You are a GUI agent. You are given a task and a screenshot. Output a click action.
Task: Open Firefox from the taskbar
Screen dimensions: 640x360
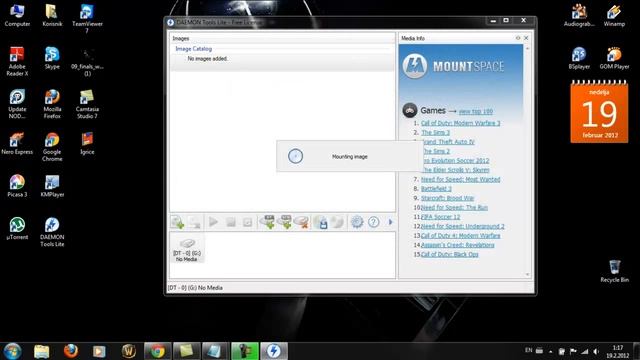click(71, 351)
